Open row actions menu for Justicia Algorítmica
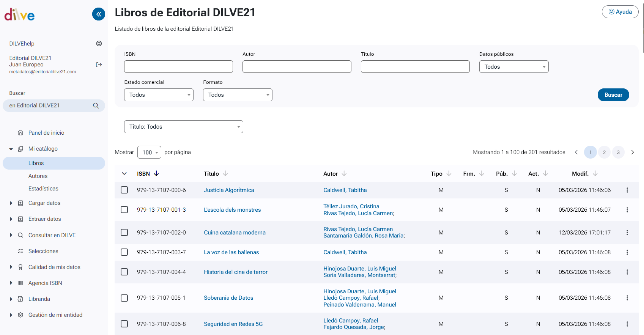 point(627,190)
